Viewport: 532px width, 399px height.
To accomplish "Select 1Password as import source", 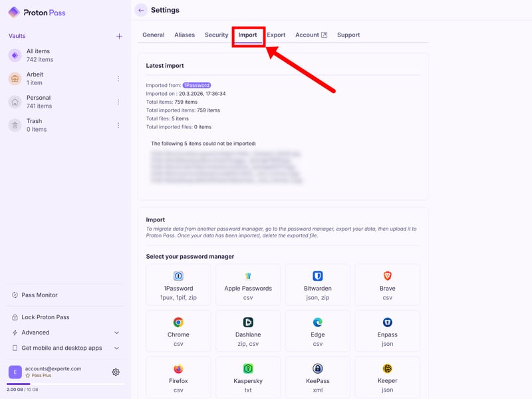I will [x=178, y=284].
